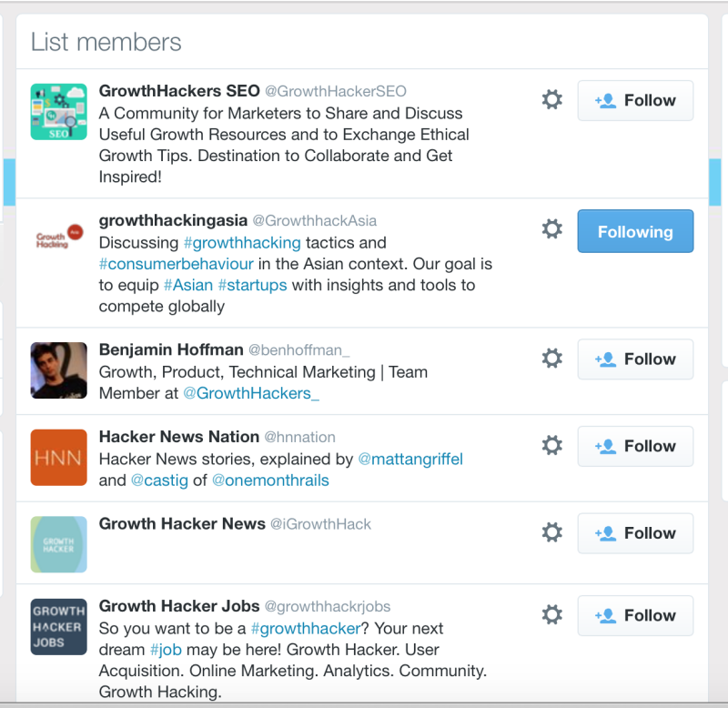Open the #growthhacking hashtag link
The image size is (728, 708).
242,243
